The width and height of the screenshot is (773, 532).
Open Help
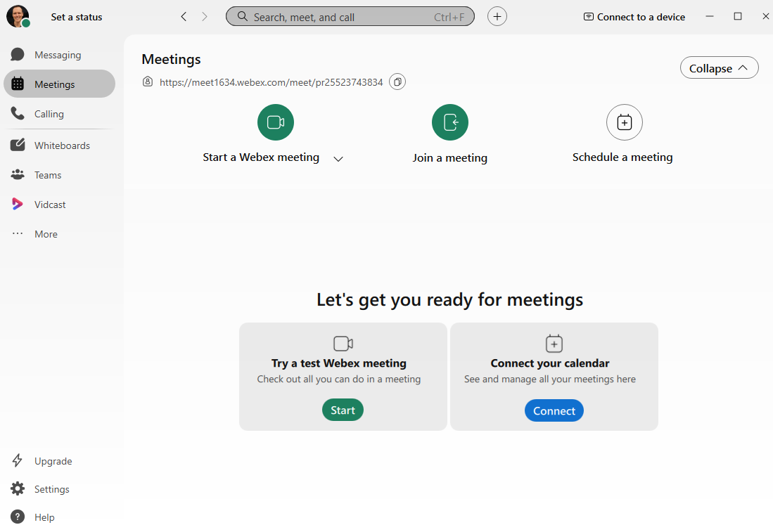(44, 517)
